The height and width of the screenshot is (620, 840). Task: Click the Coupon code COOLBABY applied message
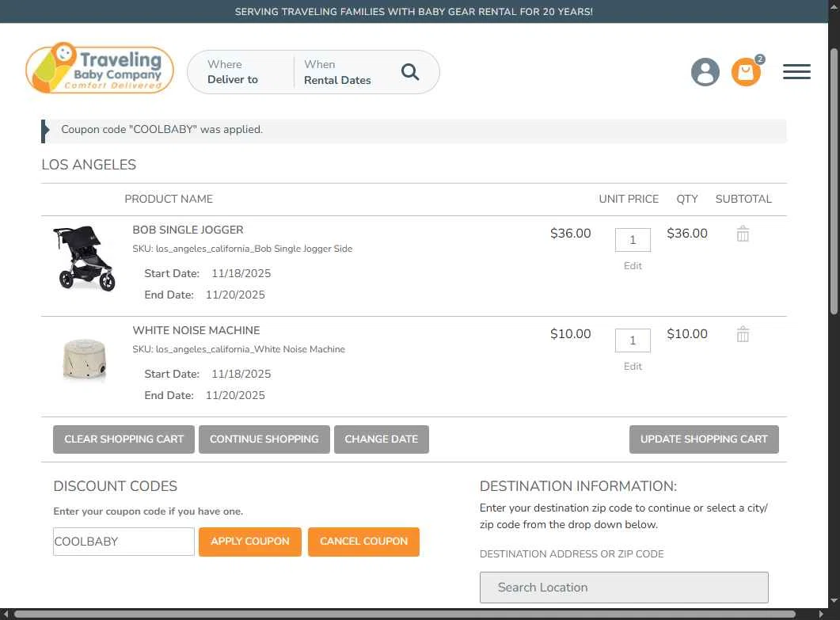162,130
